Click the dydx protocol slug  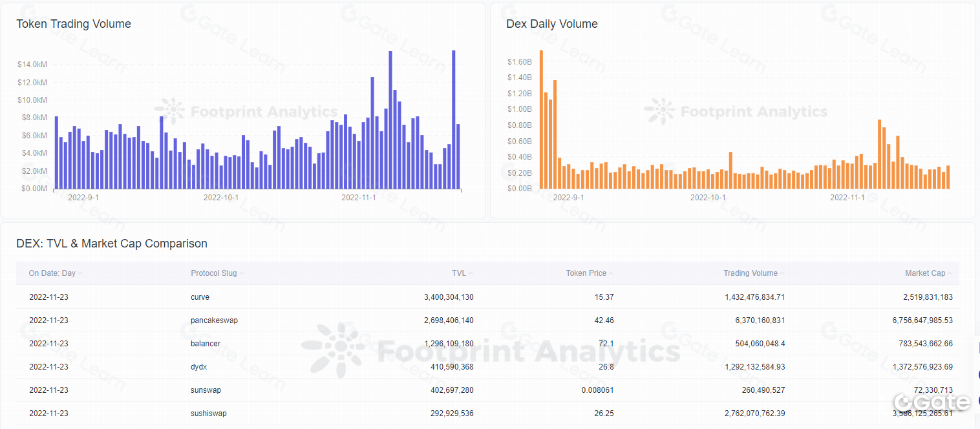pos(199,367)
